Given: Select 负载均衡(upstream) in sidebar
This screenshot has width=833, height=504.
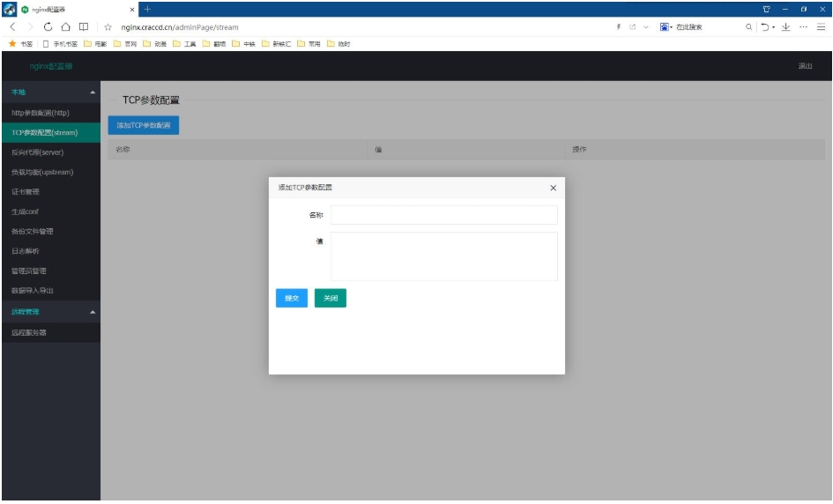Looking at the screenshot, I should 42,172.
